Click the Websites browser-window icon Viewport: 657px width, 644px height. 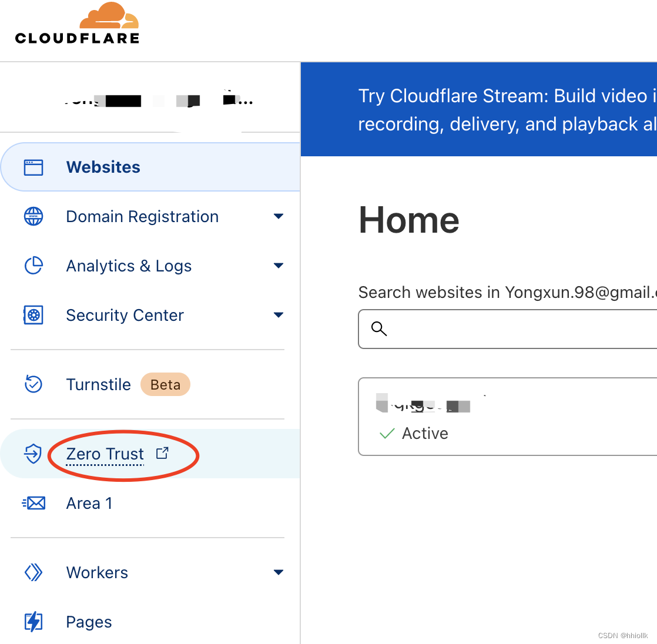click(33, 167)
